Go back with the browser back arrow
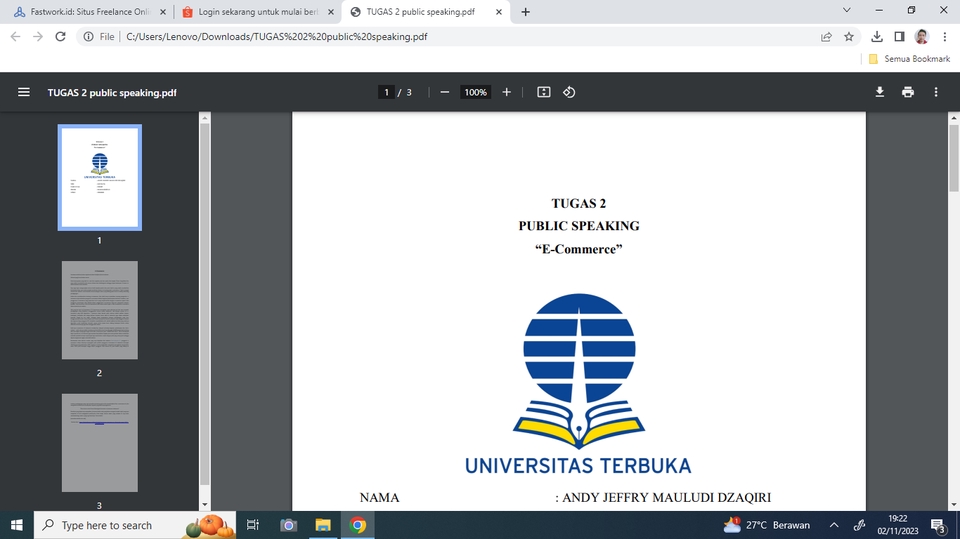Screen dimensions: 960x539 click(15, 37)
